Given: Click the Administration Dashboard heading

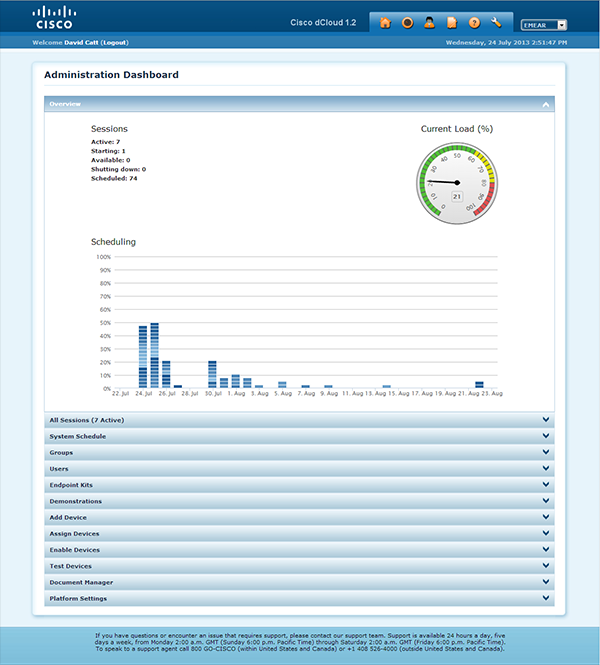Looking at the screenshot, I should pos(112,75).
